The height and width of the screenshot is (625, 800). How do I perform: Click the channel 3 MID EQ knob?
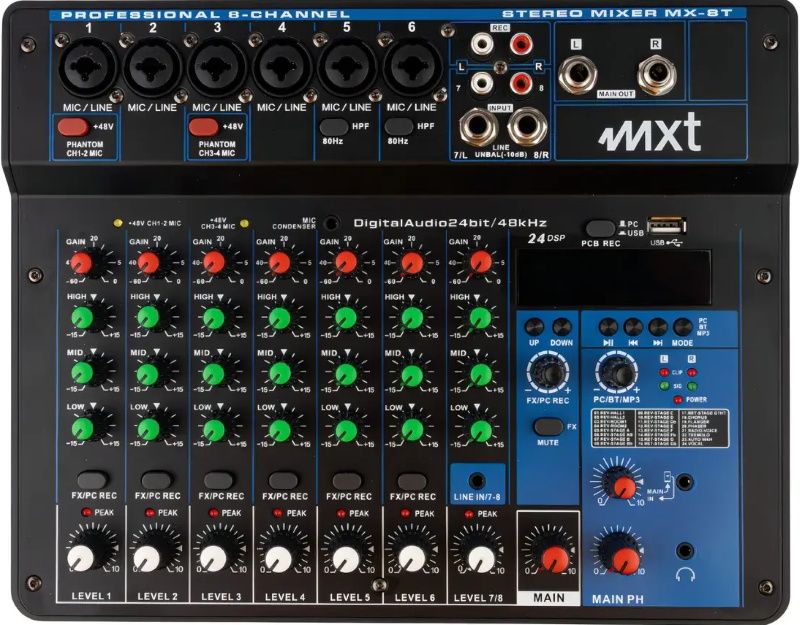[214, 373]
